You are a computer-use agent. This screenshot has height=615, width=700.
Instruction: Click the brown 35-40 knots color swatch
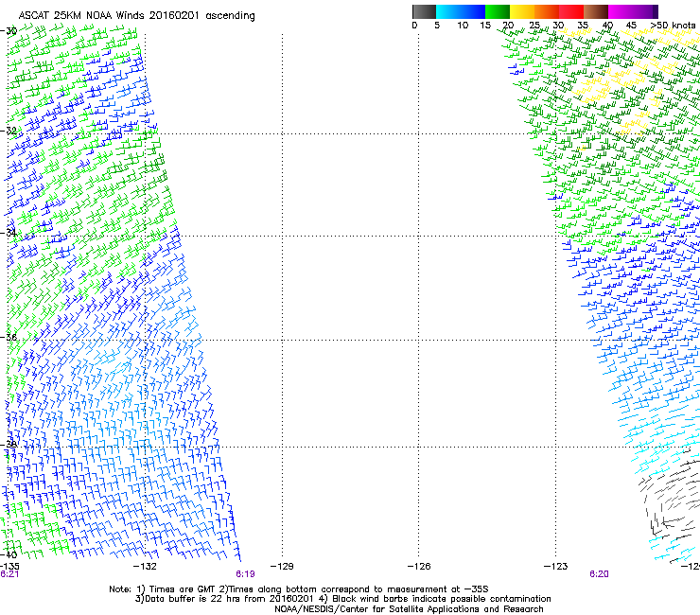(x=596, y=11)
